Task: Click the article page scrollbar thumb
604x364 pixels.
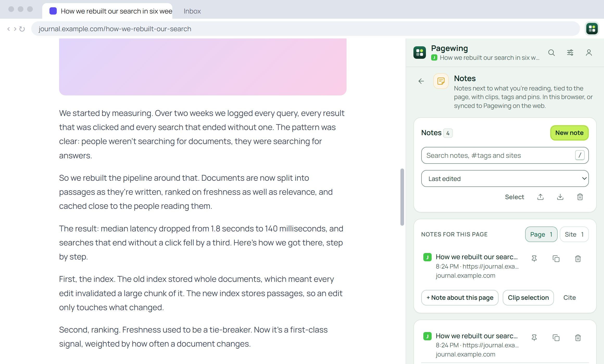Action: [402, 197]
